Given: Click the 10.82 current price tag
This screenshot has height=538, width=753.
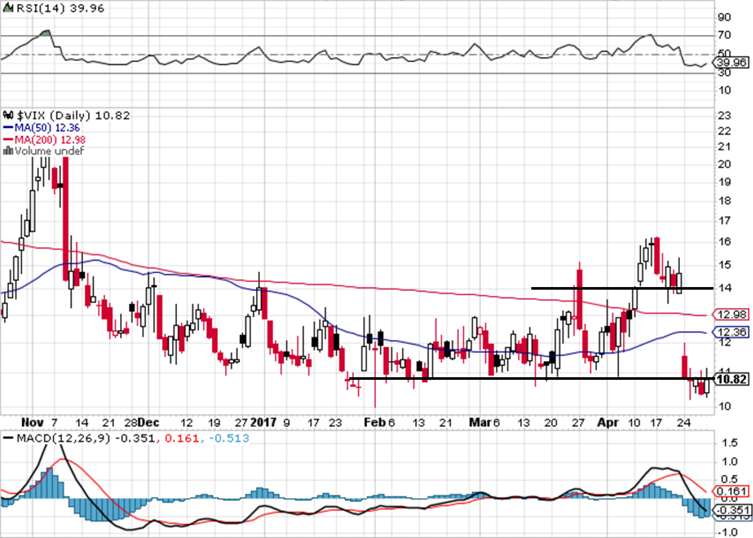Looking at the screenshot, I should click(734, 379).
